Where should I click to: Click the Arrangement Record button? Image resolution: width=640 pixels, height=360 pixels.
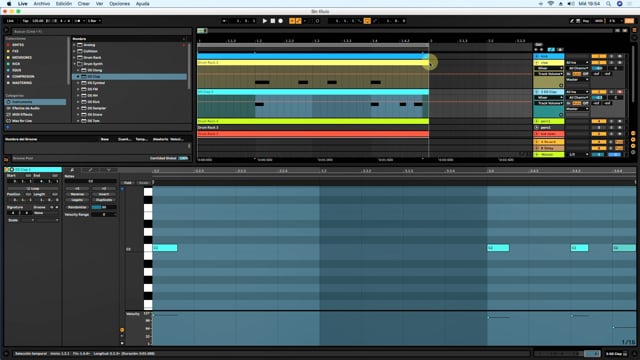coord(280,21)
